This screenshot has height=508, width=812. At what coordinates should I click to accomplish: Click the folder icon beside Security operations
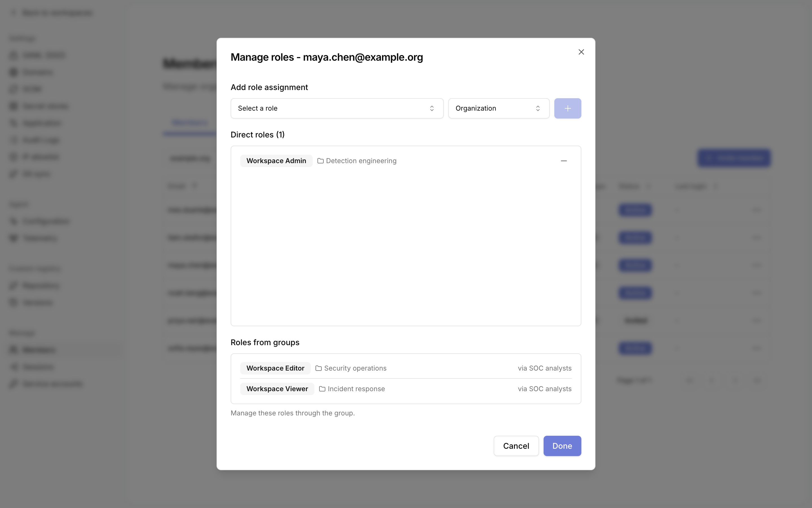(318, 368)
